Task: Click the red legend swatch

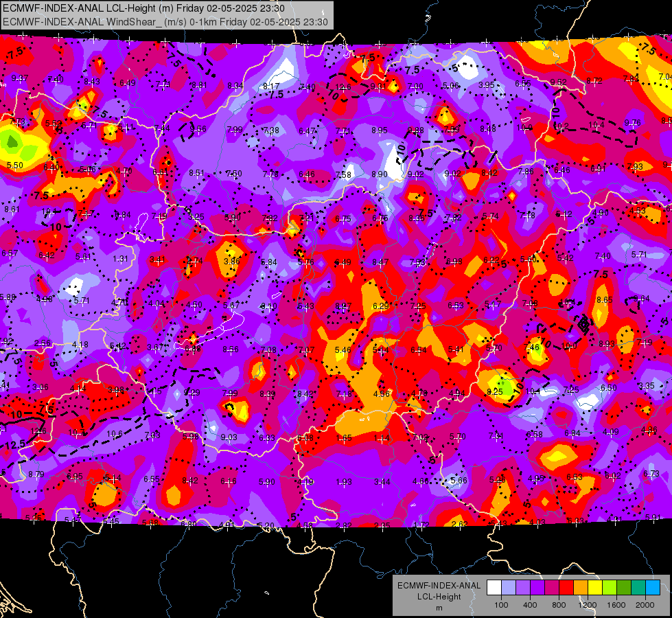Action: [x=566, y=588]
